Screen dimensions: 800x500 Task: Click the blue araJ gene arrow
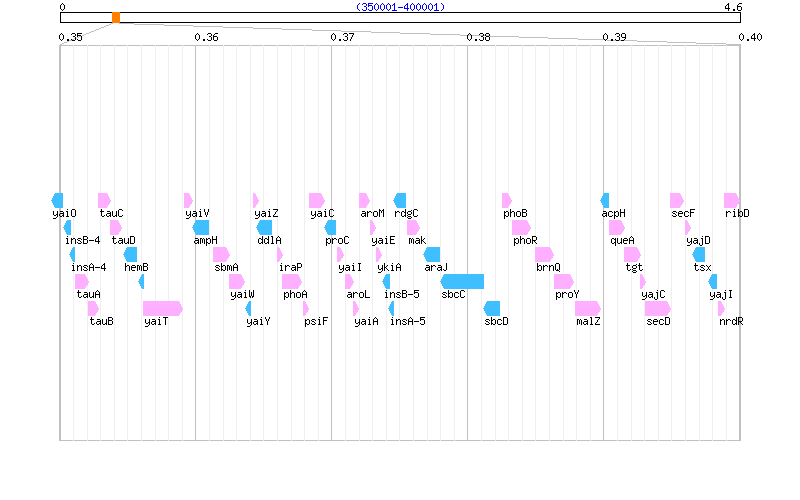[x=432, y=254]
